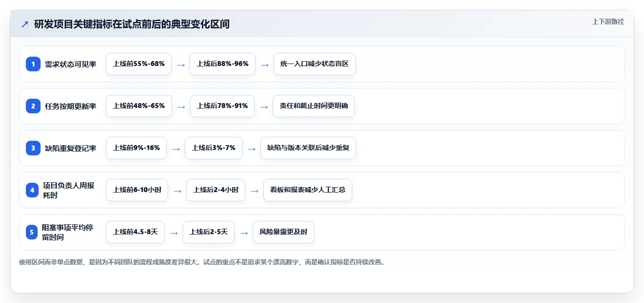The image size is (644, 303).
Task: Select the number 2 badge for 任务按期更新率
Action: [33, 106]
